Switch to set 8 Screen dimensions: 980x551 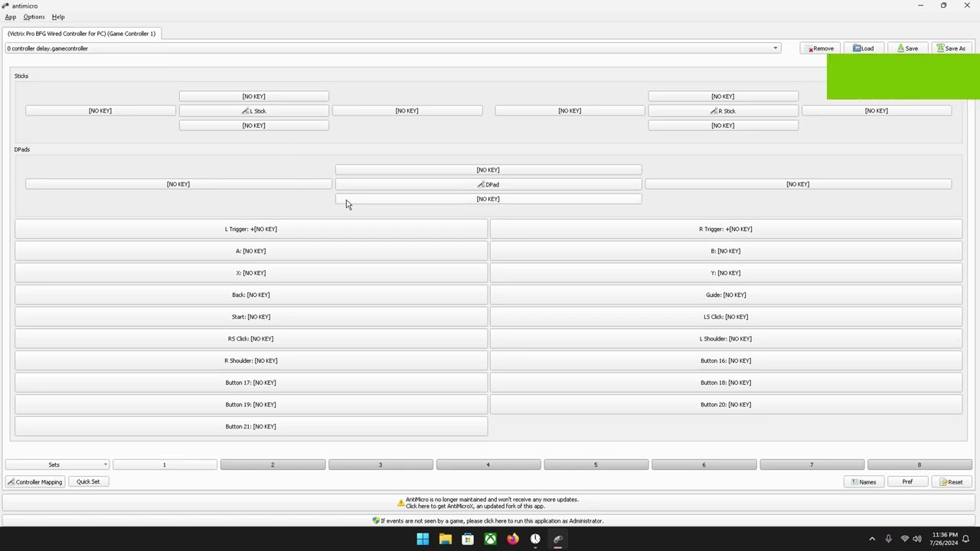(920, 465)
